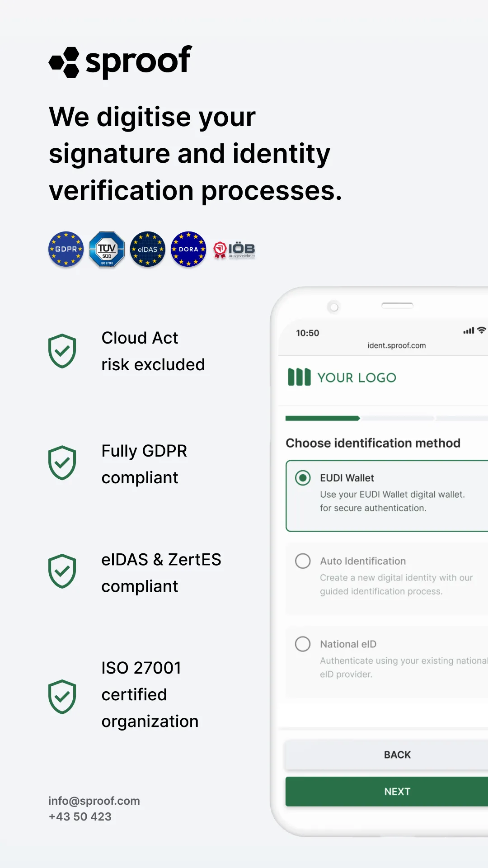Select the EUDI Wallet radio button
488x868 pixels.
point(303,478)
